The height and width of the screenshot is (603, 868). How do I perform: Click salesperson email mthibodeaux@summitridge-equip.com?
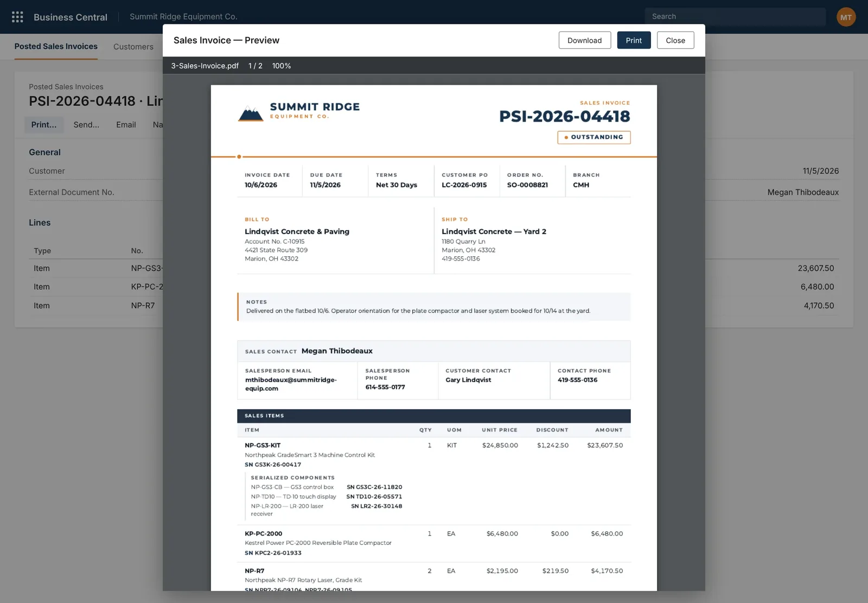click(291, 384)
